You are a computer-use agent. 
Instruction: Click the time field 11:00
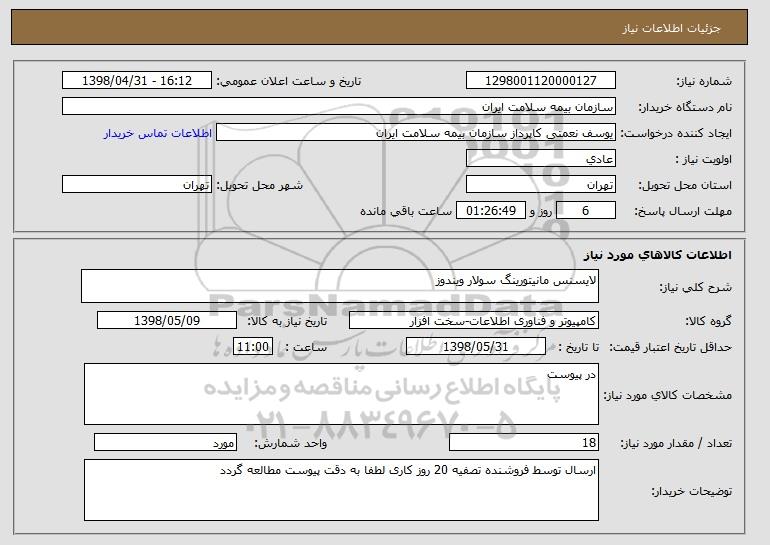253,347
